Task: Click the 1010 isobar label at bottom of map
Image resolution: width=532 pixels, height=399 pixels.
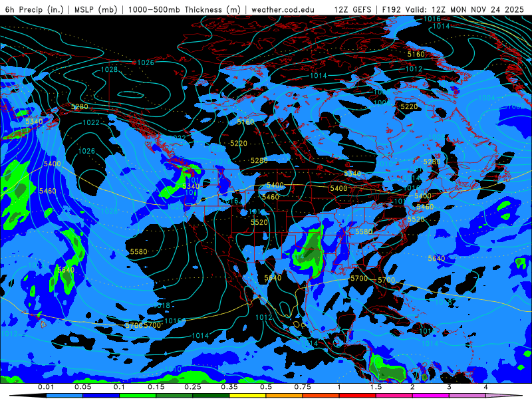Action: [173, 369]
